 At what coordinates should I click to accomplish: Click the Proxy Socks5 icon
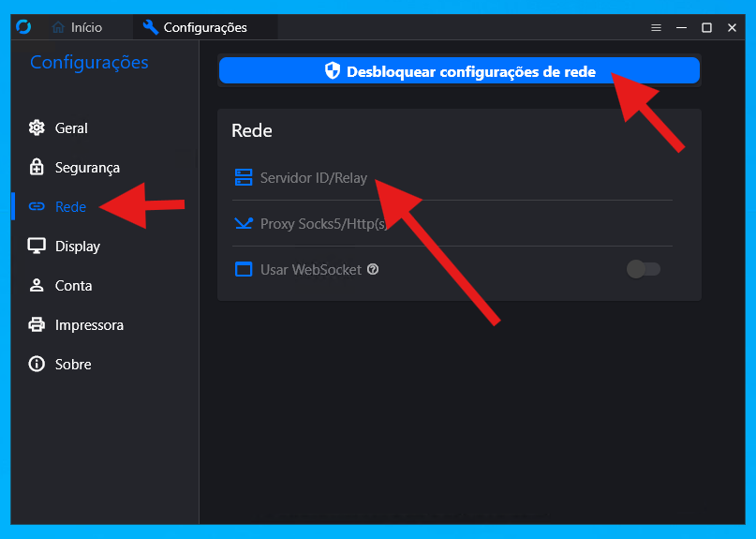(x=244, y=223)
